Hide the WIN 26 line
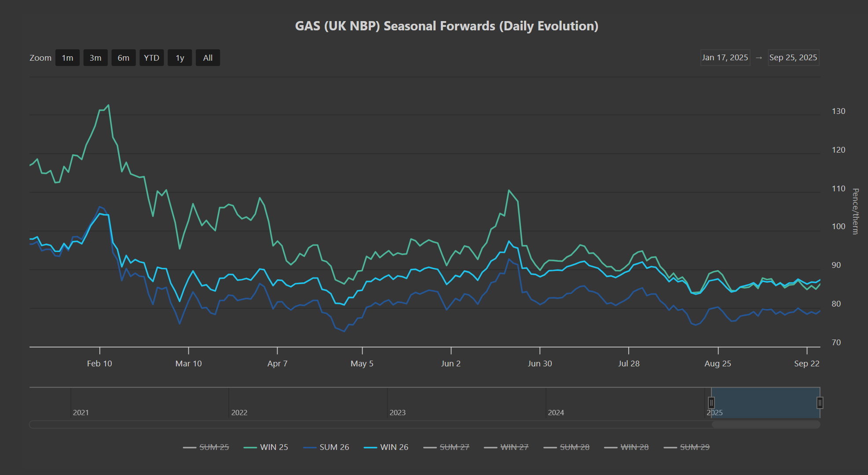Image resolution: width=868 pixels, height=475 pixels. 394,447
